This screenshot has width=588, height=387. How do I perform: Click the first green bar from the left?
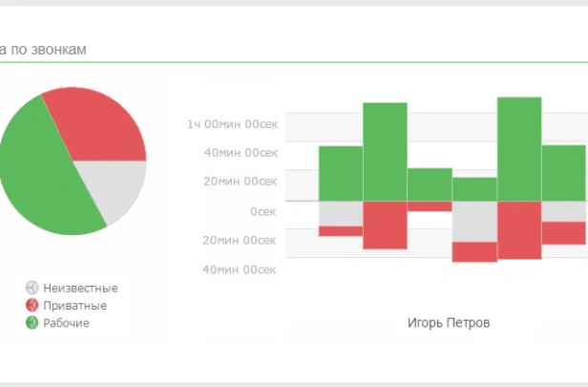pos(341,173)
